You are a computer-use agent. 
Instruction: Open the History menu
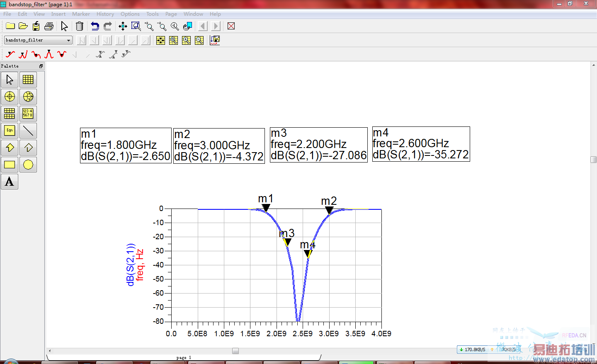point(105,14)
